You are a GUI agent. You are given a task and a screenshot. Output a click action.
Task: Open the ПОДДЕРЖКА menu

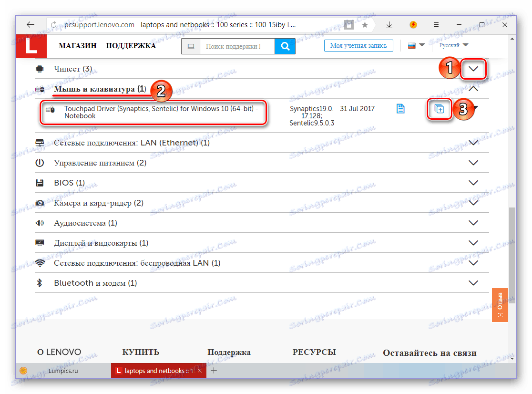pyautogui.click(x=131, y=45)
